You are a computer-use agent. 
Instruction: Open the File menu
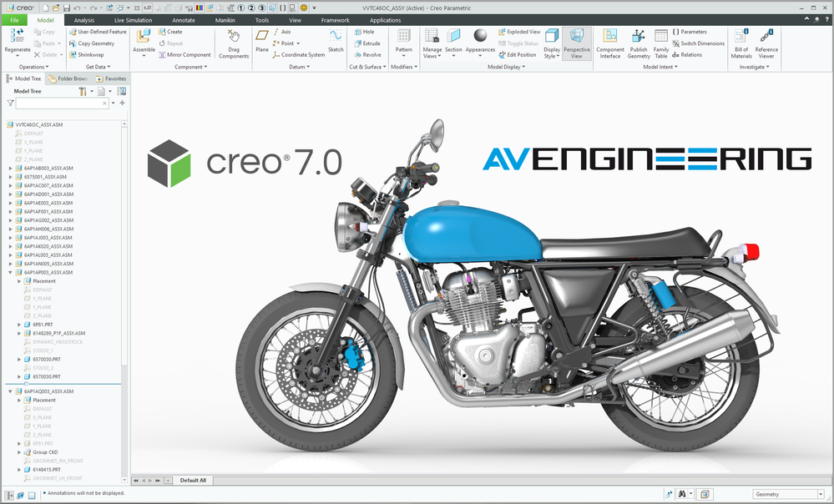tap(14, 20)
